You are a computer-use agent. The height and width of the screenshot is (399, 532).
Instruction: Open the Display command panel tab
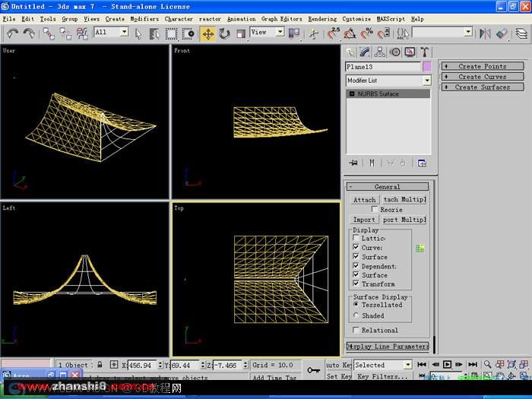coord(410,52)
